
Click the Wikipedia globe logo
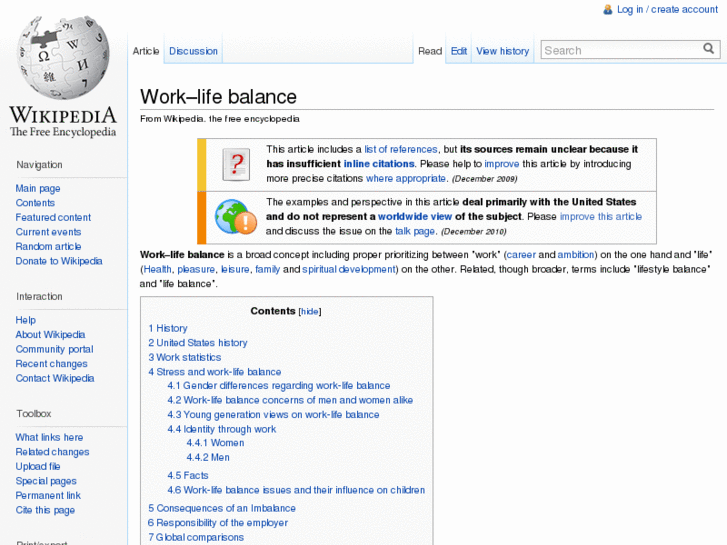[x=63, y=58]
